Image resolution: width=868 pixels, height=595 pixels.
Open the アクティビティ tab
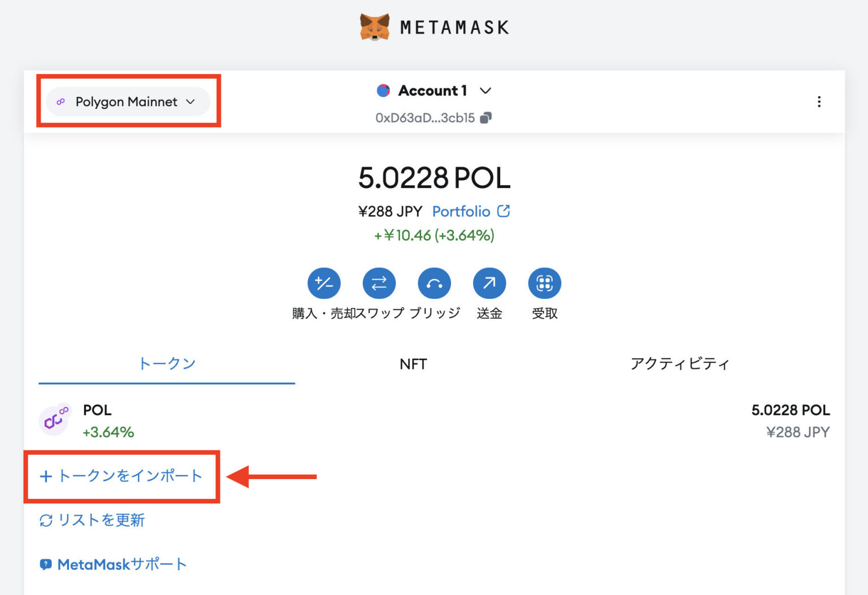click(x=680, y=364)
